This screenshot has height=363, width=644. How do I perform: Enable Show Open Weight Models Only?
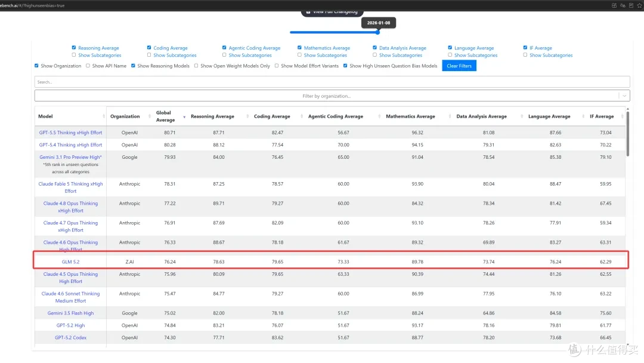[x=196, y=66]
